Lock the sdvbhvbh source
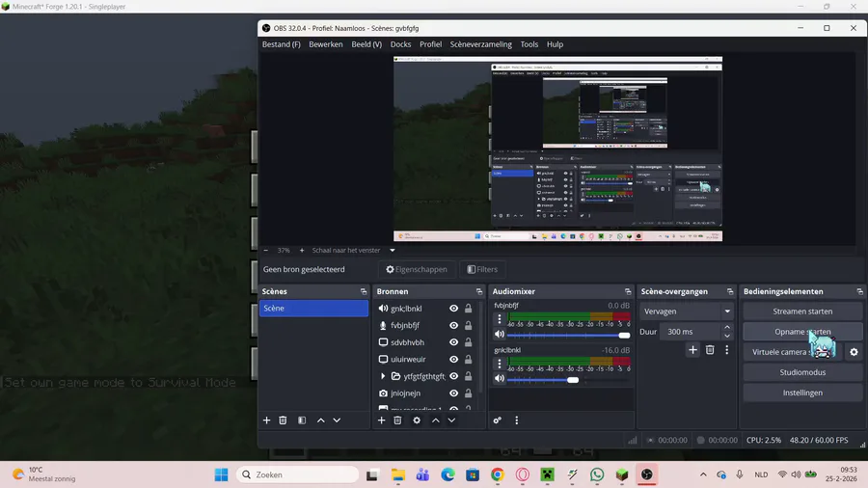 pyautogui.click(x=469, y=342)
